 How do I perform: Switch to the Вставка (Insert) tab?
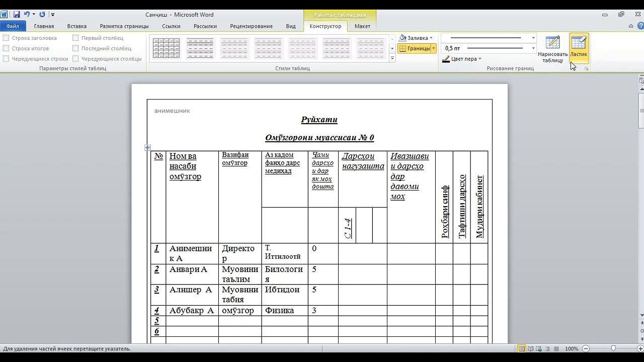(x=77, y=26)
